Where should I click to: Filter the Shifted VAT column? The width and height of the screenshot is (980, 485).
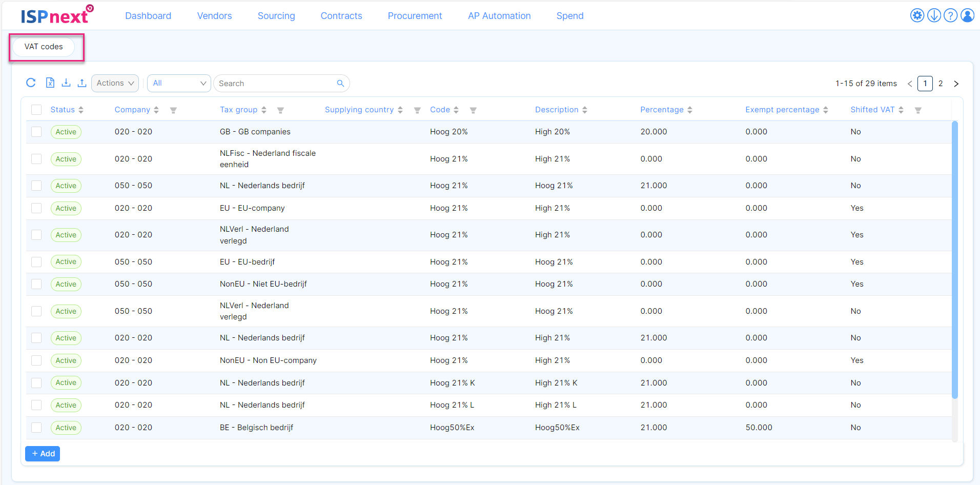coord(918,110)
